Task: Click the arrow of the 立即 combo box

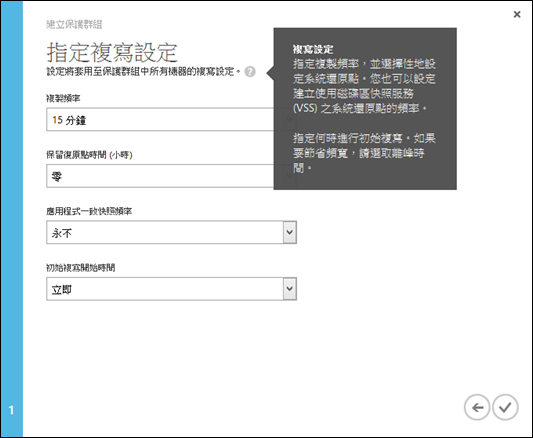Action: [290, 288]
